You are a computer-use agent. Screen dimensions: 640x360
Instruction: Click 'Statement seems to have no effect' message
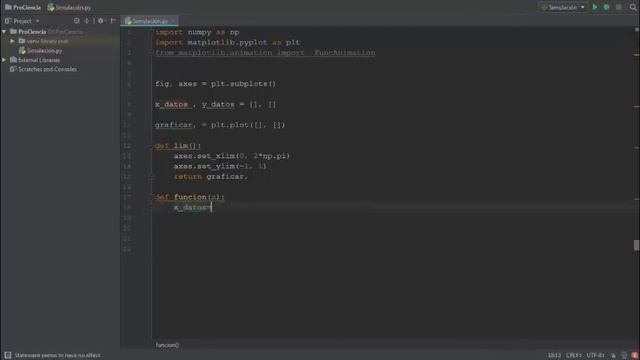click(58, 356)
